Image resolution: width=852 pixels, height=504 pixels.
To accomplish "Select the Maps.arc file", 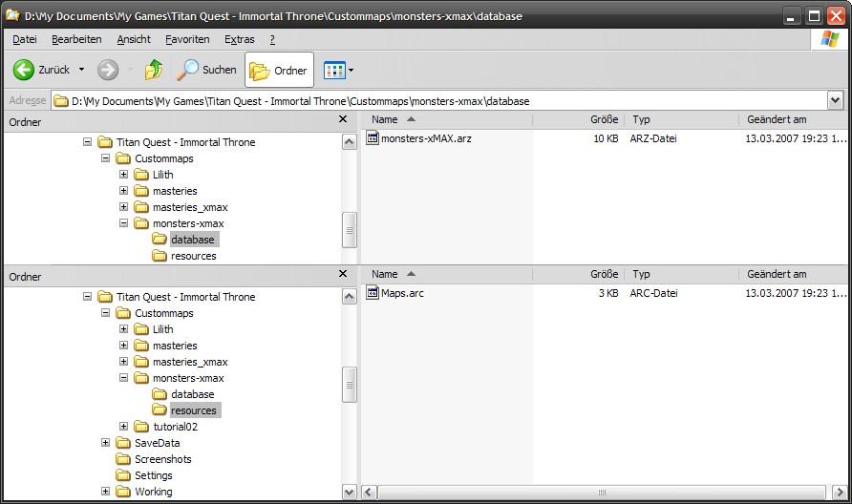I will (401, 293).
